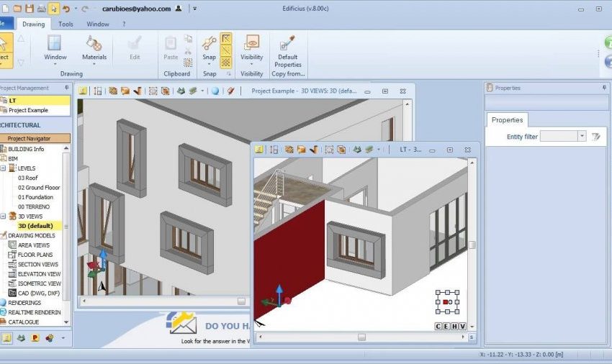Image resolution: width=612 pixels, height=364 pixels.
Task: Select the Materials tool in ribbon
Action: [x=94, y=47]
